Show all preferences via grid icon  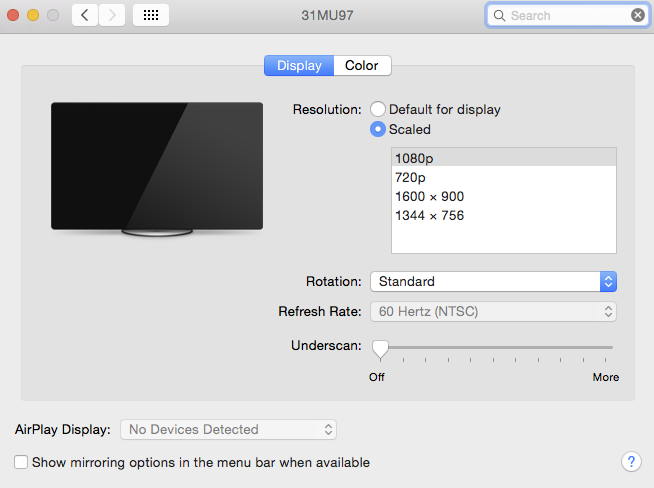(x=151, y=15)
